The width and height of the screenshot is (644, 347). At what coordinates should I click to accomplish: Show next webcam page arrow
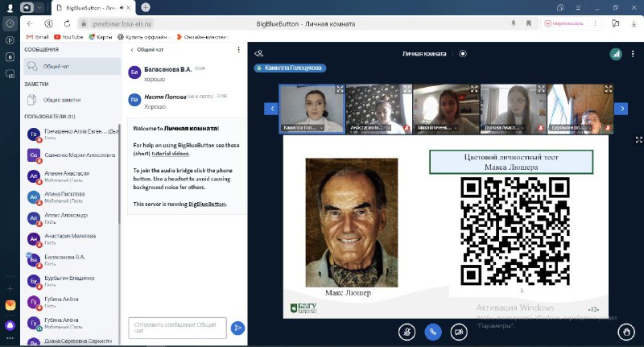621,109
